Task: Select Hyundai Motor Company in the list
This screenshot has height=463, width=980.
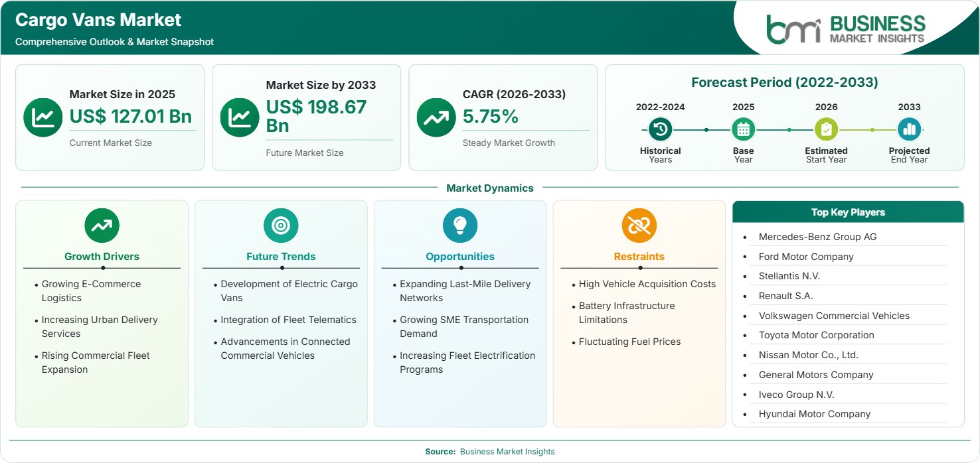Action: click(x=815, y=414)
